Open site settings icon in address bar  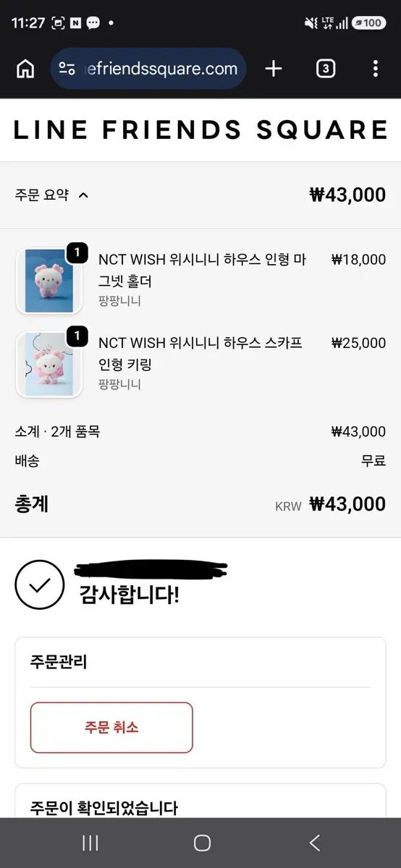[x=67, y=69]
